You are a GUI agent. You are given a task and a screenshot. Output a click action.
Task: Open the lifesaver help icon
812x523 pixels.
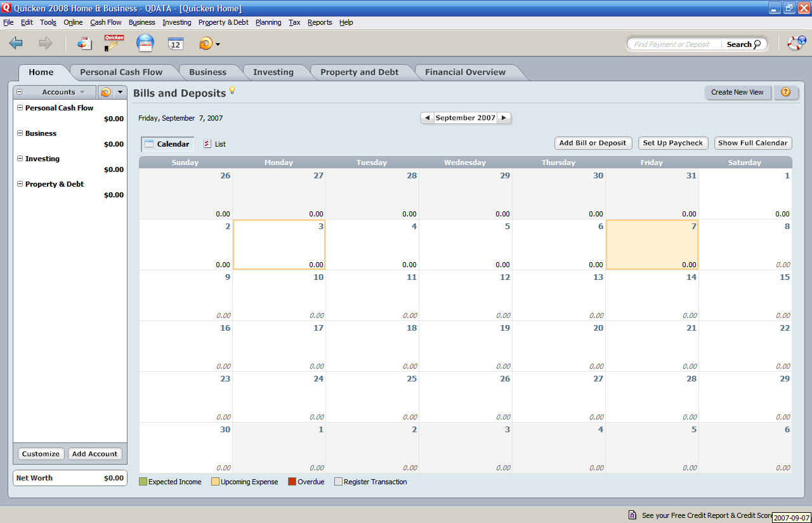click(x=796, y=43)
